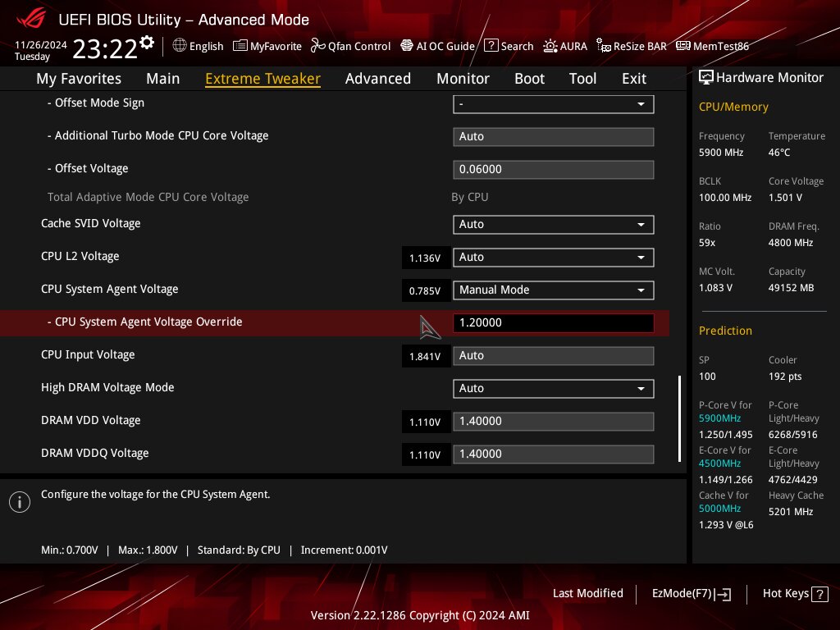Click the Hardware Monitor screen icon
Viewport: 840px width, 630px height.
coord(706,78)
